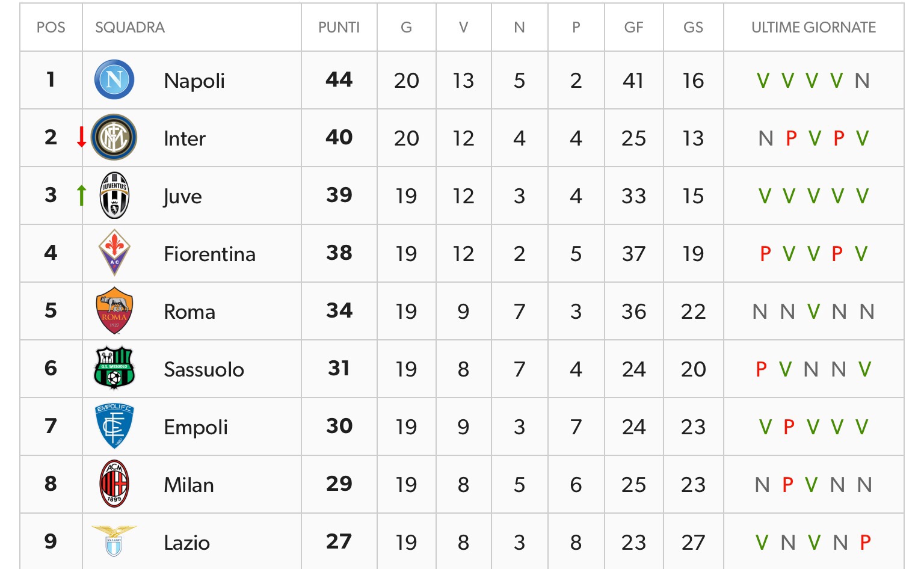
Task: Click the Napoli club crest
Action: tap(114, 79)
